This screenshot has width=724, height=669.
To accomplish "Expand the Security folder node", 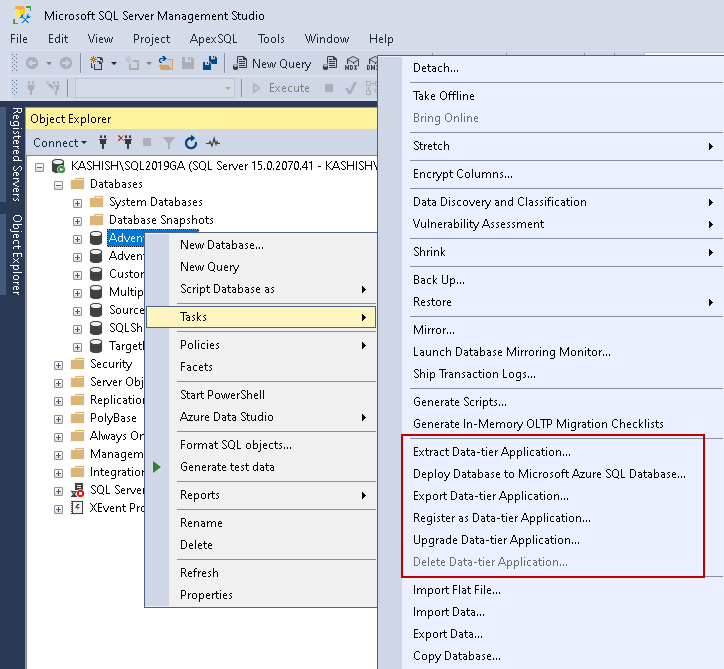I will click(x=58, y=365).
